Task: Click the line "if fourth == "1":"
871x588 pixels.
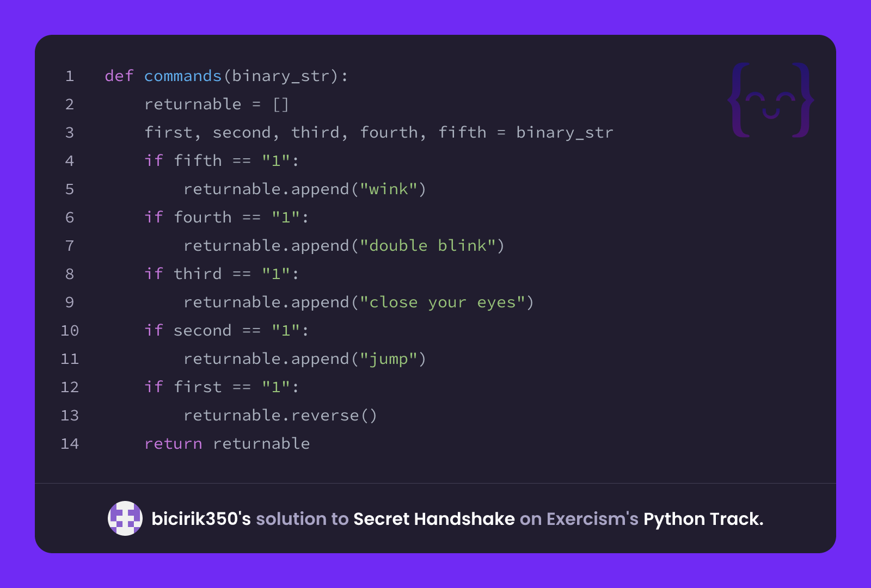Action: point(226,218)
